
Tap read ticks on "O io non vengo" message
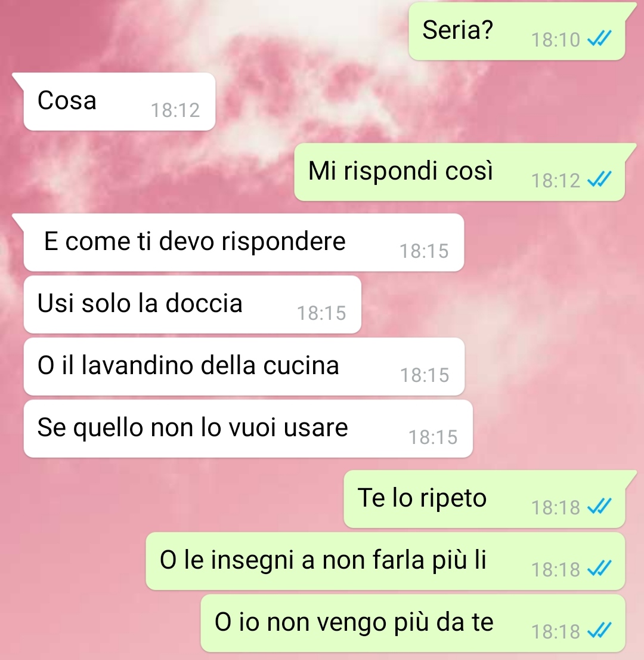(x=599, y=631)
